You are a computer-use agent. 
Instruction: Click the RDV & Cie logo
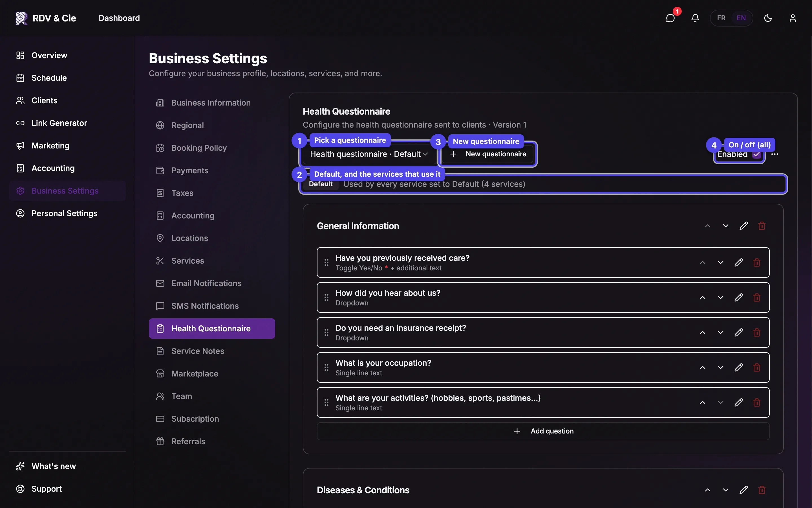click(46, 18)
